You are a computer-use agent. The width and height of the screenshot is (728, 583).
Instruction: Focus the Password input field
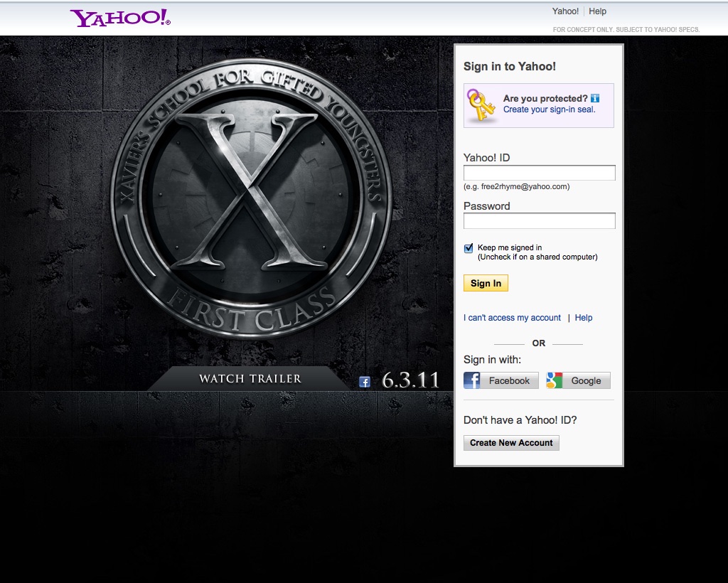point(540,220)
